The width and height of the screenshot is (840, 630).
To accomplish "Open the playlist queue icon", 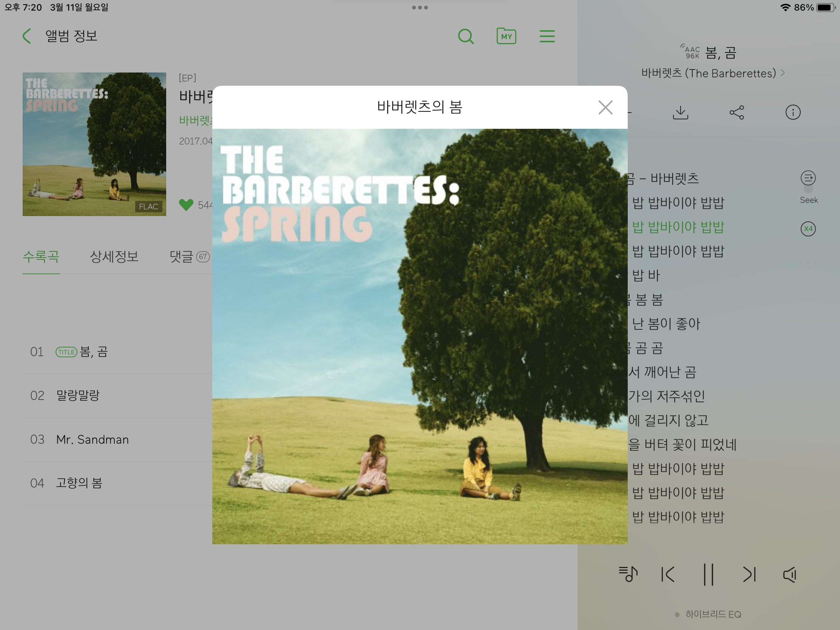I will tap(628, 574).
